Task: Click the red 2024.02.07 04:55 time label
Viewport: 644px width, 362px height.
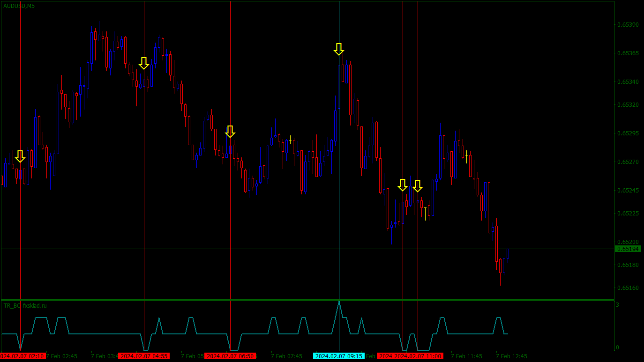Action: (144, 356)
